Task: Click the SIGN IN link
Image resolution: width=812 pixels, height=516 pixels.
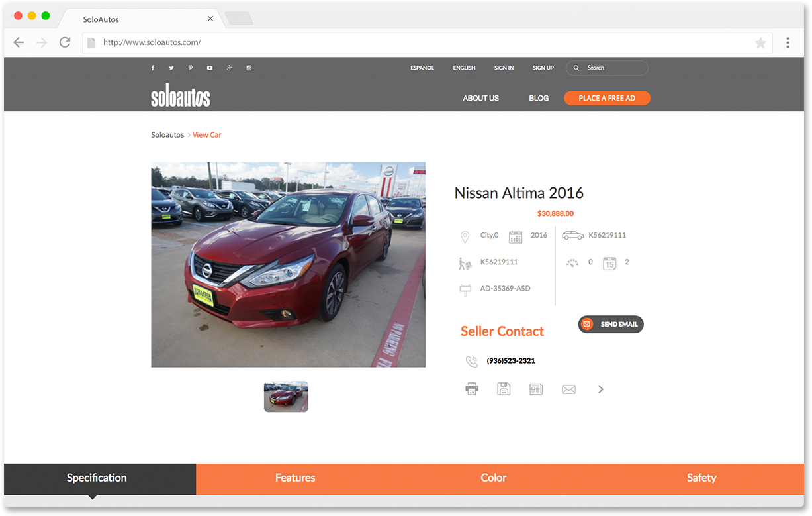Action: pos(504,68)
